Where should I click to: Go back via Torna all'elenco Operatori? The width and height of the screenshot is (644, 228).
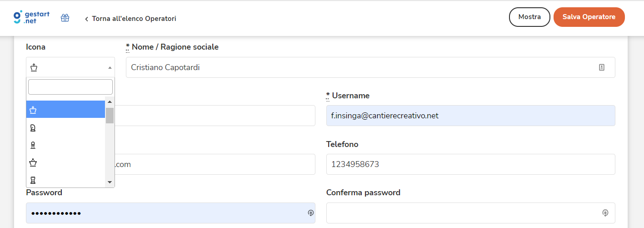(x=130, y=19)
